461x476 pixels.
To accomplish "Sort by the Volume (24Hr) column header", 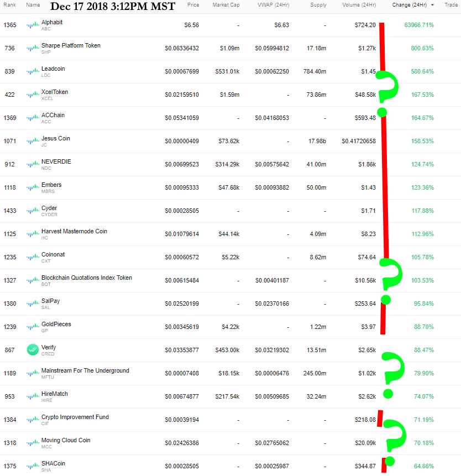I will [359, 5].
